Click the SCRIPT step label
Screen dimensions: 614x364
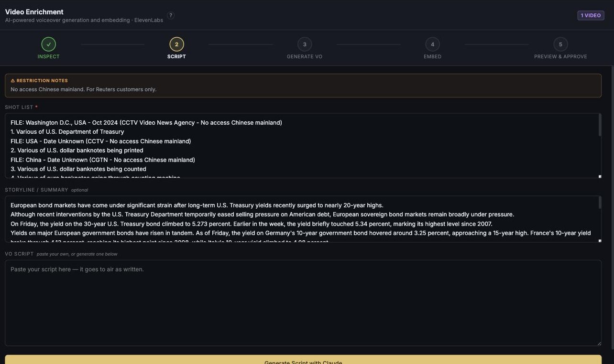click(x=176, y=56)
